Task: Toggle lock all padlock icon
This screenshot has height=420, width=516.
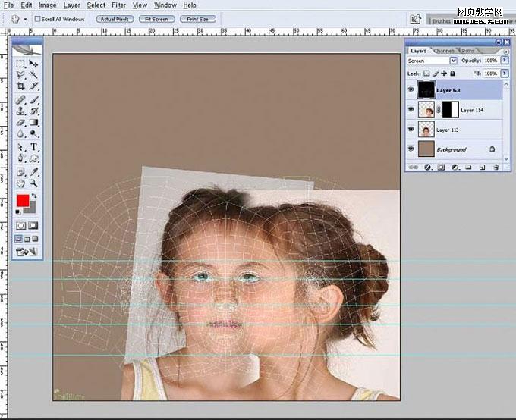Action: 453,74
